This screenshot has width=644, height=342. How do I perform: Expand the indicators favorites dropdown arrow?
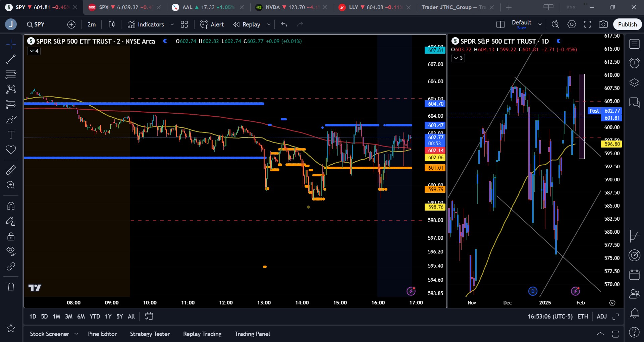pos(172,24)
